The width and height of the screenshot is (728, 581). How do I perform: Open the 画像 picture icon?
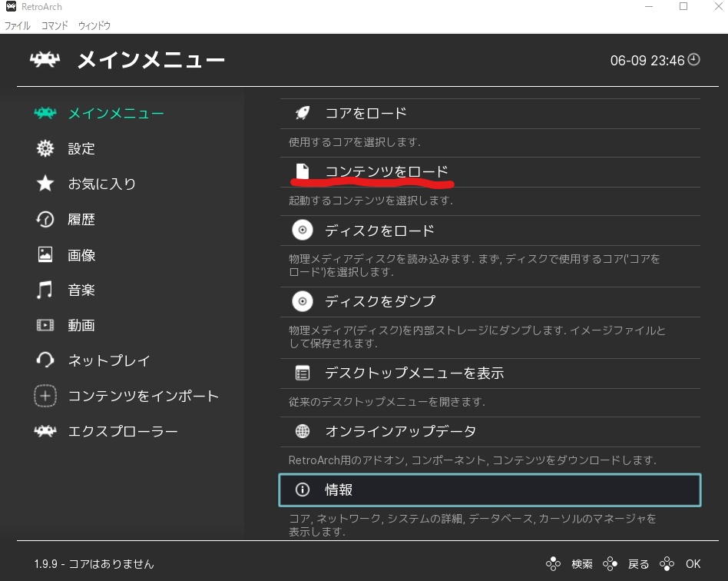[45, 254]
